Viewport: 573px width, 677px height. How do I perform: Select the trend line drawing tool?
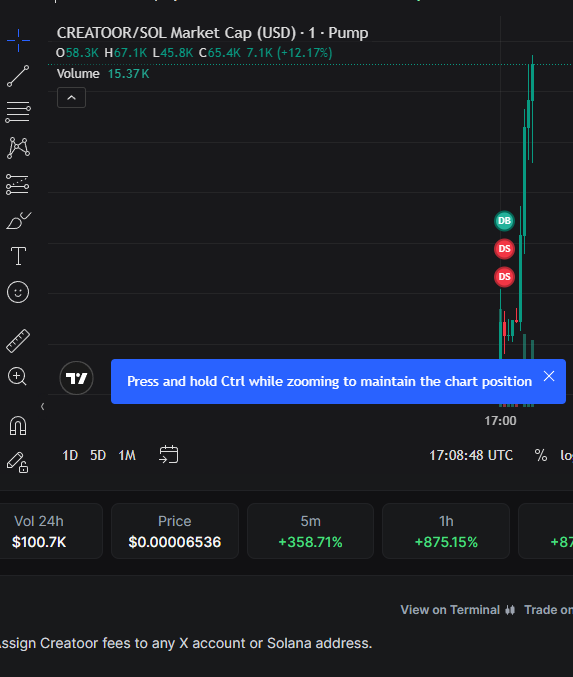point(18,76)
